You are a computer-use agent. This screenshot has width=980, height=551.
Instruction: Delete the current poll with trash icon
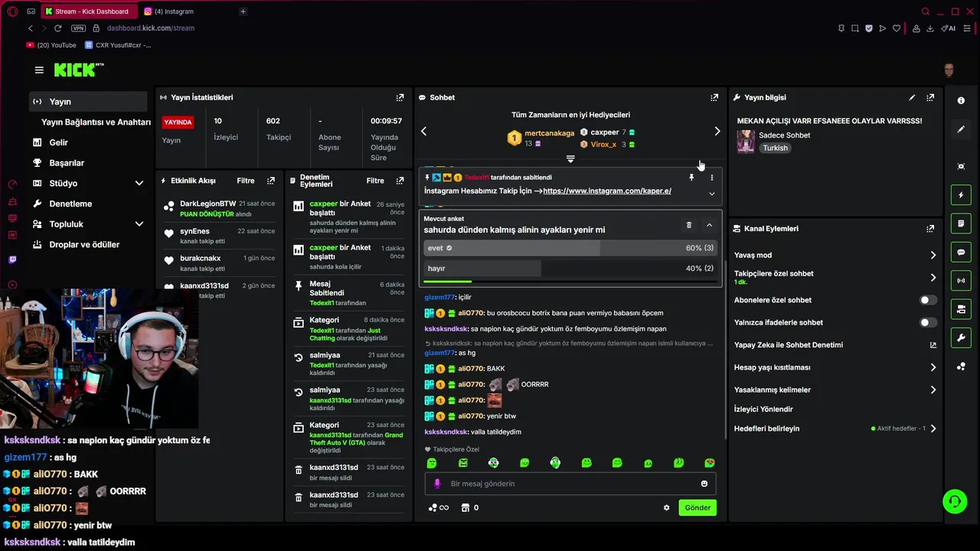(x=688, y=225)
